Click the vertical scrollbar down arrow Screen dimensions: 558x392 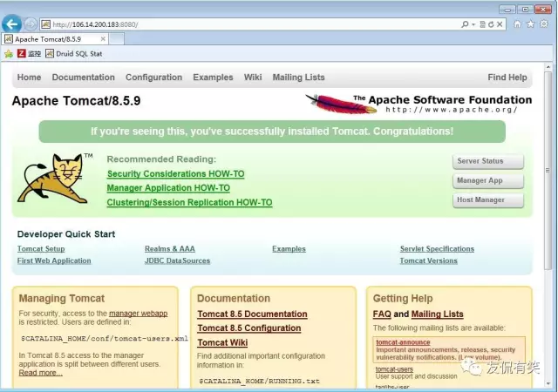pyautogui.click(x=548, y=384)
